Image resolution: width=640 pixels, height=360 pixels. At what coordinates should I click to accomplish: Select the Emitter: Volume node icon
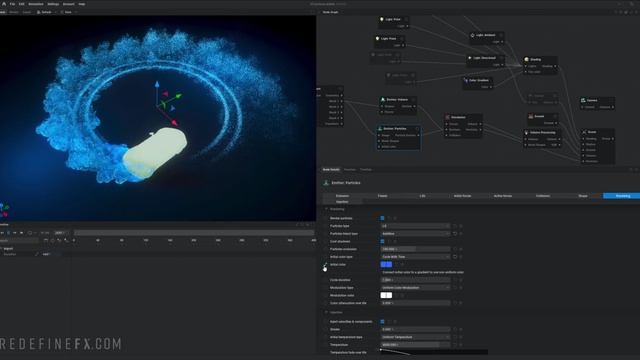tap(383, 100)
